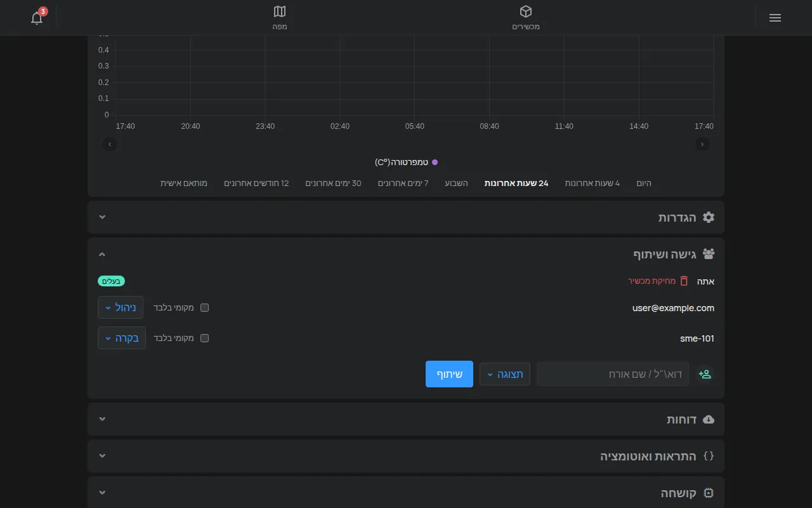Viewport: 812px width, 508px height.
Task: Toggle the טמפרטורה legend dot
Action: coord(435,163)
